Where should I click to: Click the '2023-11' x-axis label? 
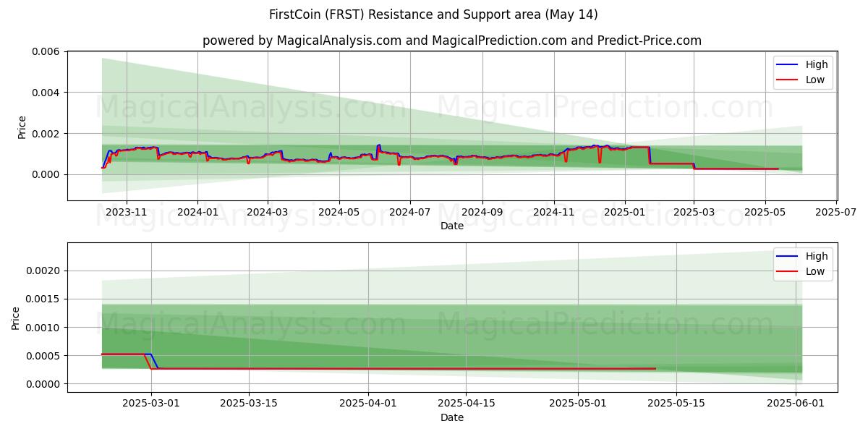pos(127,213)
